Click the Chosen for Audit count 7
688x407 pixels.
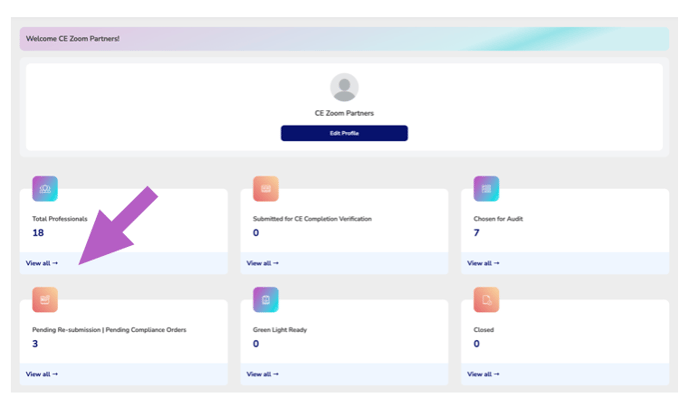click(x=477, y=233)
